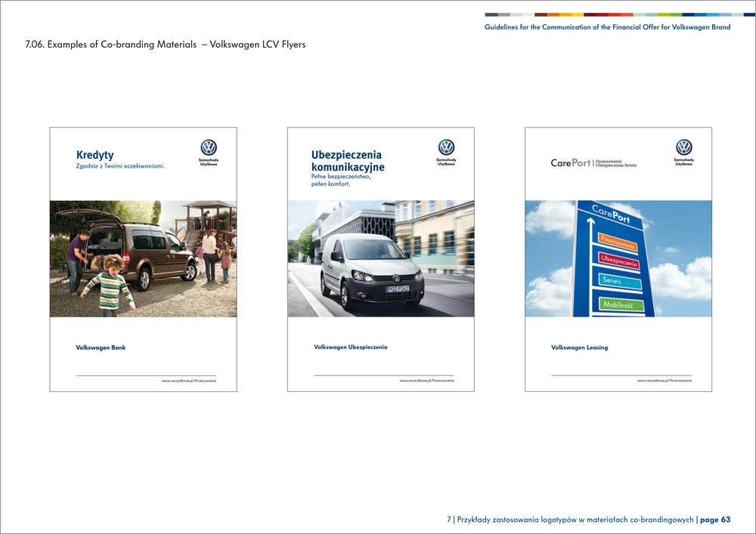
Task: Click the VW logo on the CarePort flyer
Action: [684, 147]
